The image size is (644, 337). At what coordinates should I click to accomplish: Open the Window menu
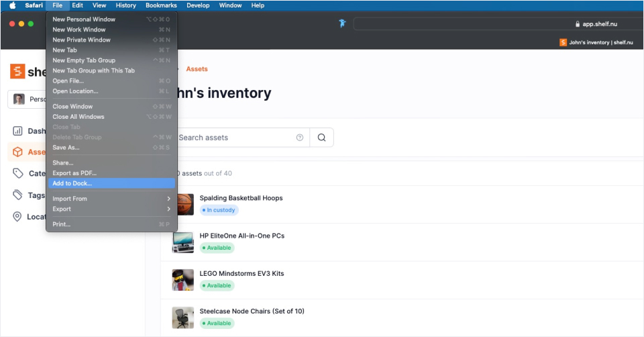pyautogui.click(x=230, y=5)
